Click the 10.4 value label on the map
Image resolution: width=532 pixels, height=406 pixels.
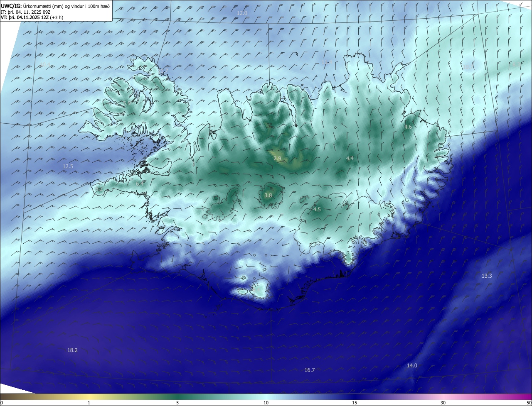(x=44, y=64)
